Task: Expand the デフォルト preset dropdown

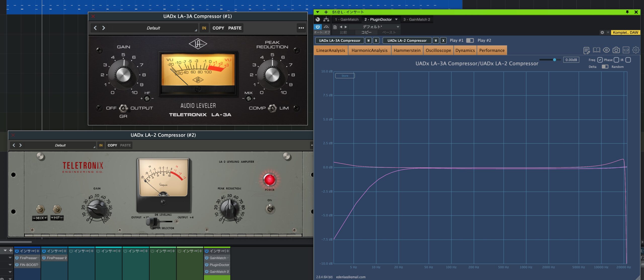Action: coord(398,27)
